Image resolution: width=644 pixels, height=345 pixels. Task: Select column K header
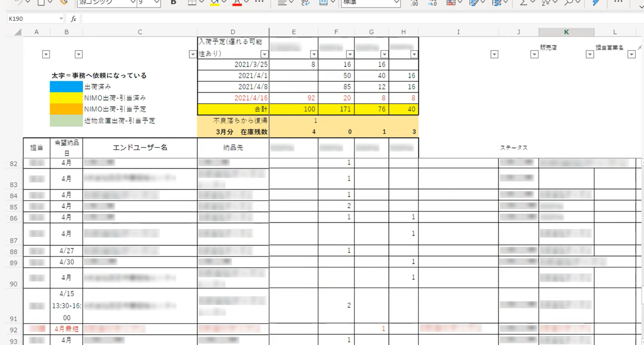pos(566,32)
